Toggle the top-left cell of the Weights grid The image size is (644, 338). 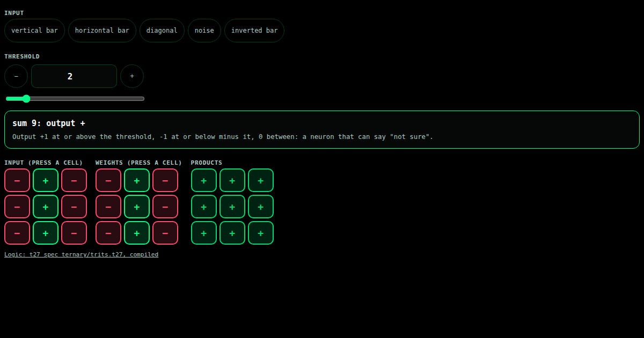click(108, 180)
